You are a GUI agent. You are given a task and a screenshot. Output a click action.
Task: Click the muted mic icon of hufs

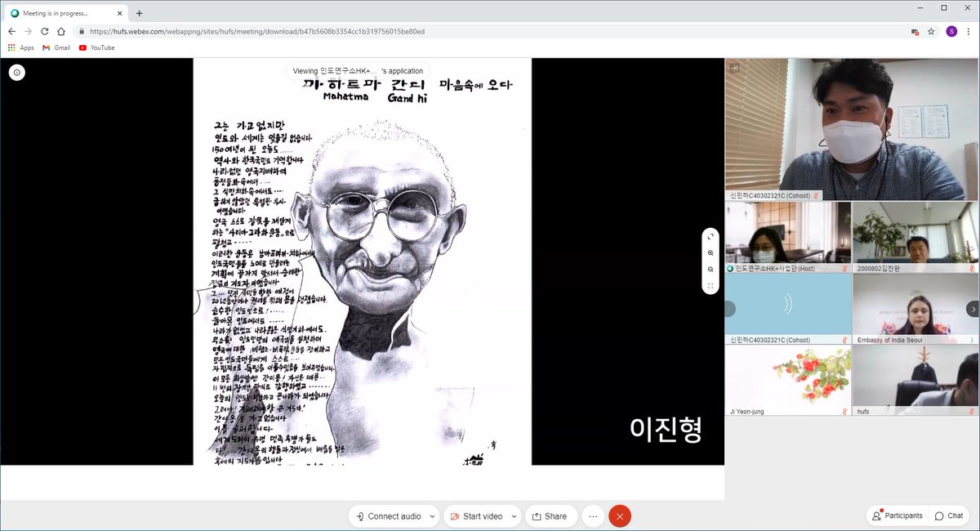pyautogui.click(x=971, y=412)
